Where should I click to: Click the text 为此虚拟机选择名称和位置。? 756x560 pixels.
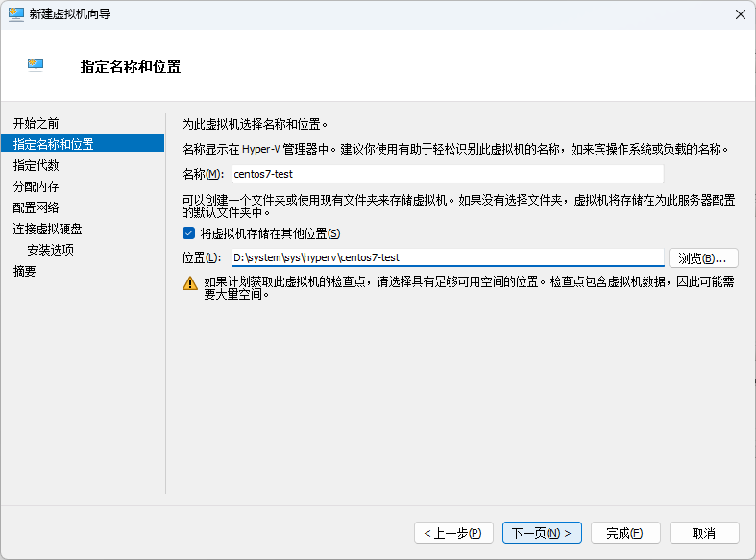pos(256,124)
